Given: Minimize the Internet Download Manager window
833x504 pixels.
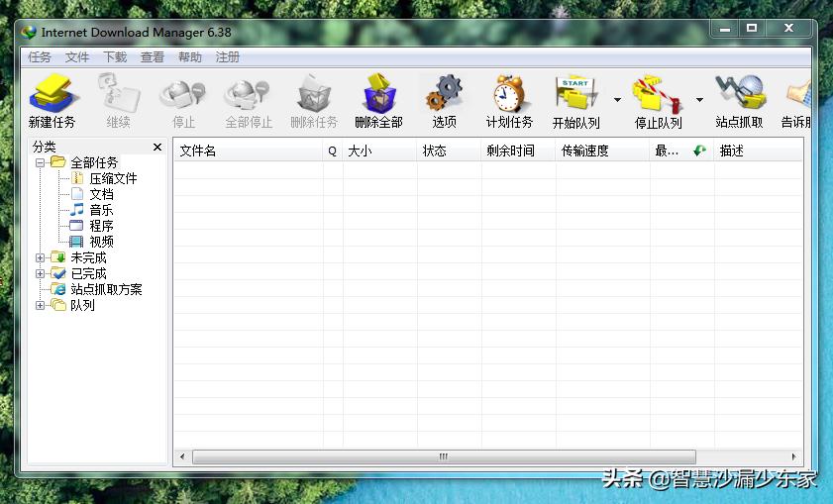Looking at the screenshot, I should 725,29.
